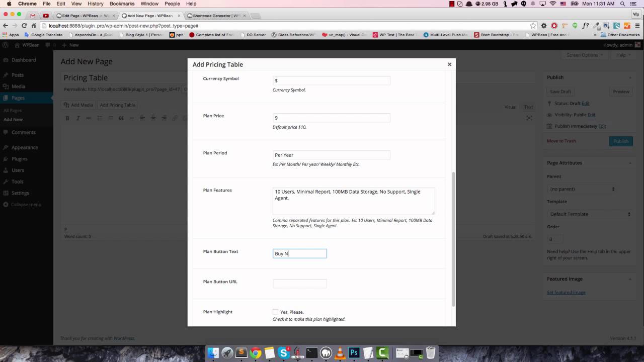This screenshot has height=362, width=644.
Task: Click the Wi-Fi icon in the menu bar
Action: pos(553,4)
